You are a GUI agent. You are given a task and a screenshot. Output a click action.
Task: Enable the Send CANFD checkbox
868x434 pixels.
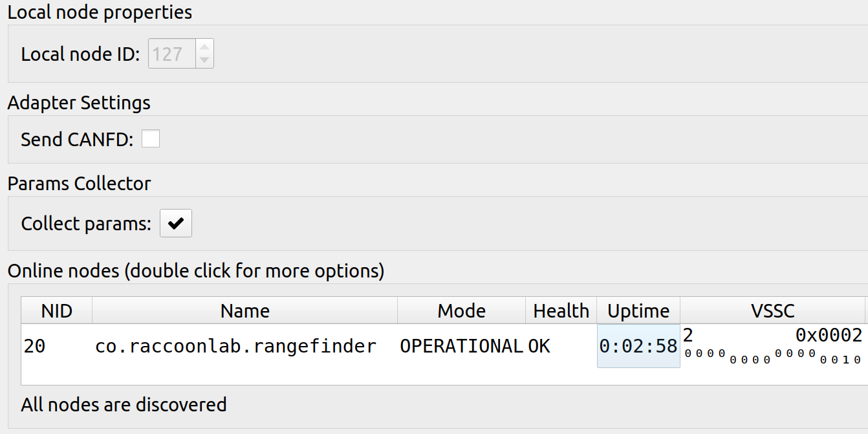coord(151,139)
